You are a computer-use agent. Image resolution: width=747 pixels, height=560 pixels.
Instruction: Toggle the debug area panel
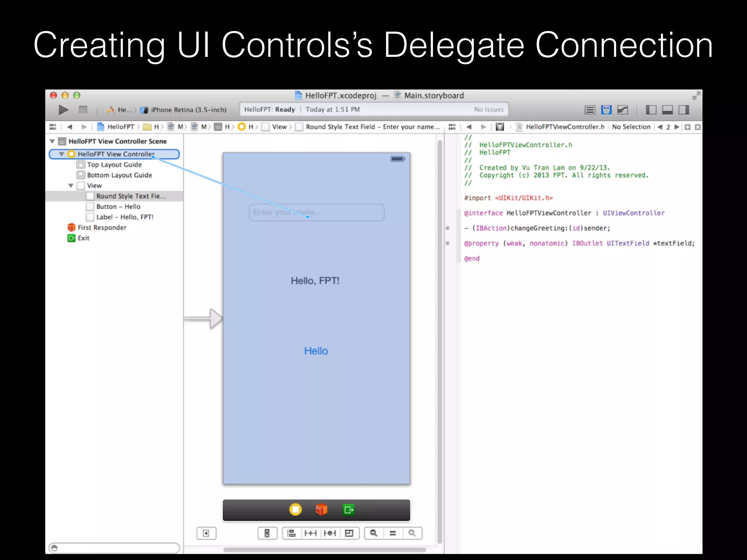(x=667, y=110)
